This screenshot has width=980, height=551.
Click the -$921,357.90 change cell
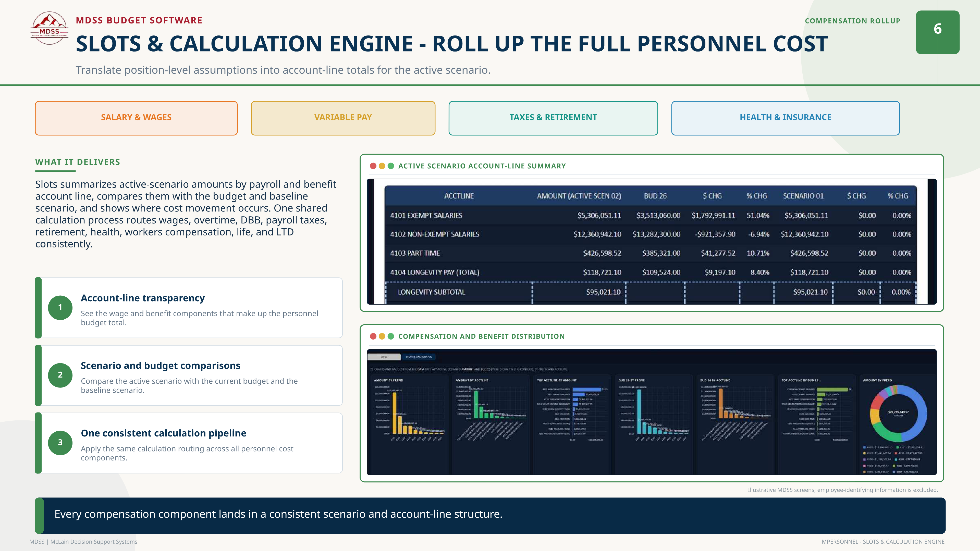(715, 234)
